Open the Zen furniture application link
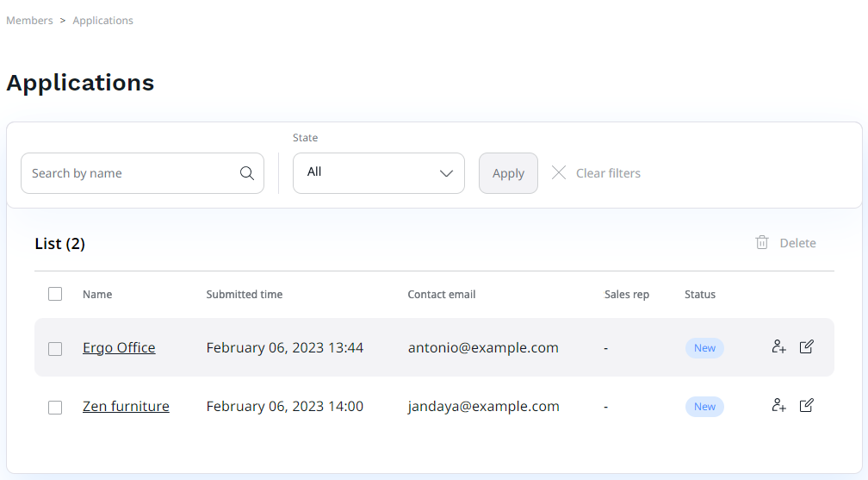Image resolution: width=868 pixels, height=480 pixels. (x=126, y=407)
